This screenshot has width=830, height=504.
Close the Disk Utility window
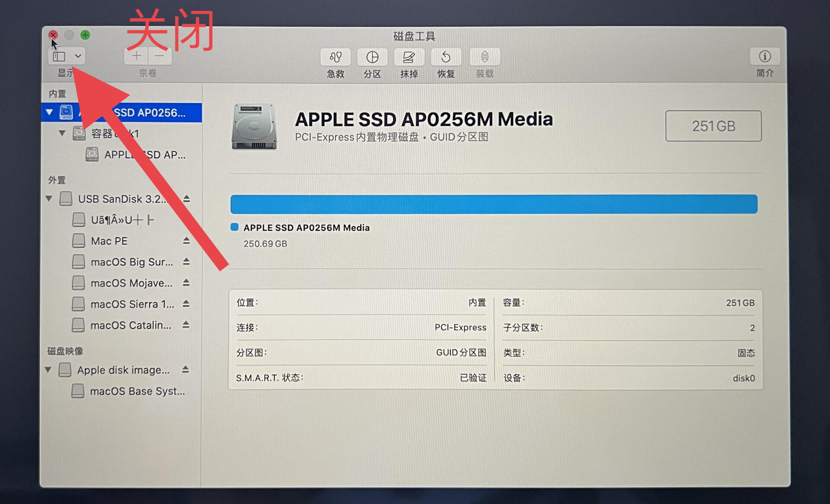click(53, 35)
